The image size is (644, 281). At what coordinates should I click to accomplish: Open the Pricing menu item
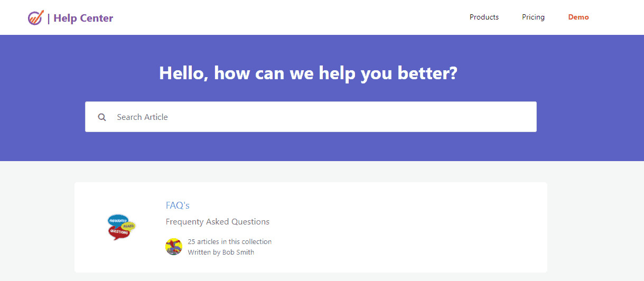[x=533, y=17]
